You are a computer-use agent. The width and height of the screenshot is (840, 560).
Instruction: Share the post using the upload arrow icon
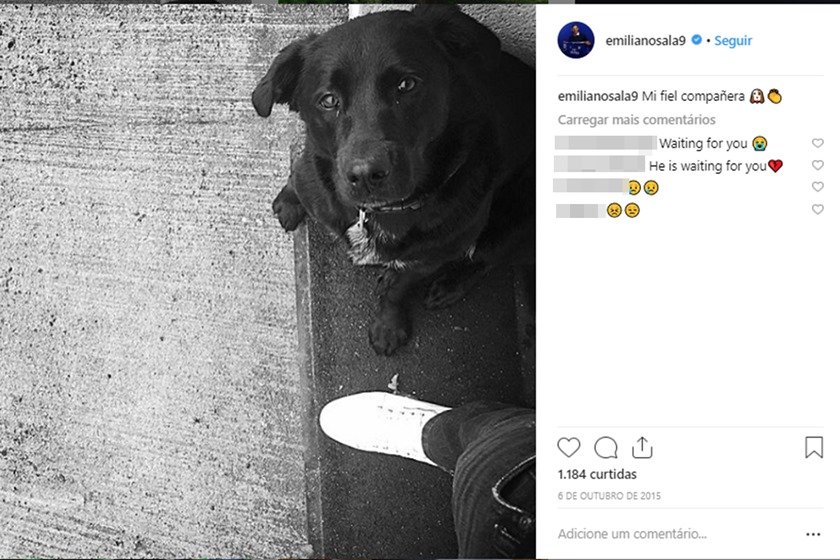pos(642,447)
